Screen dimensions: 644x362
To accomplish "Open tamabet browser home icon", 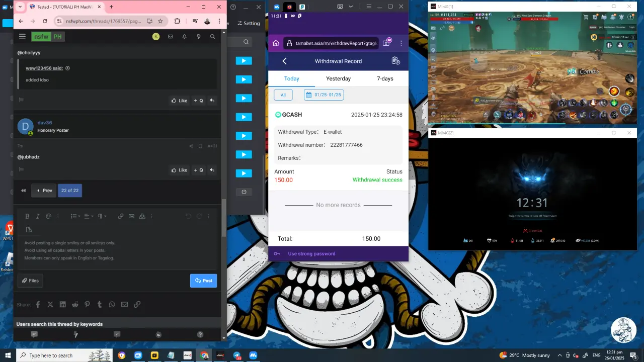I will [276, 43].
